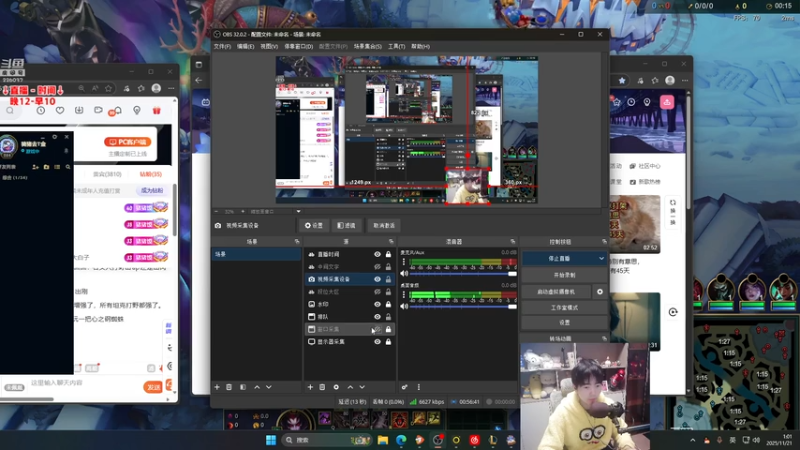The width and height of the screenshot is (800, 450).
Task: Click 工作室模式 button
Action: coord(564,308)
